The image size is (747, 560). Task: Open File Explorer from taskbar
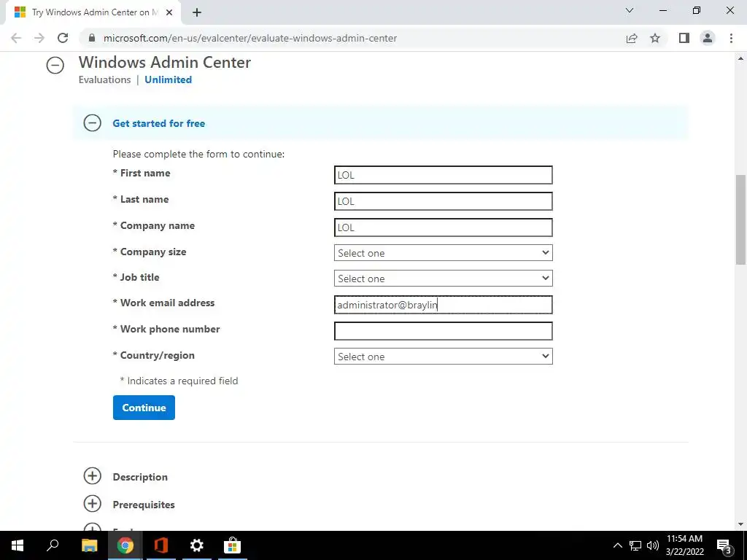[90, 545]
